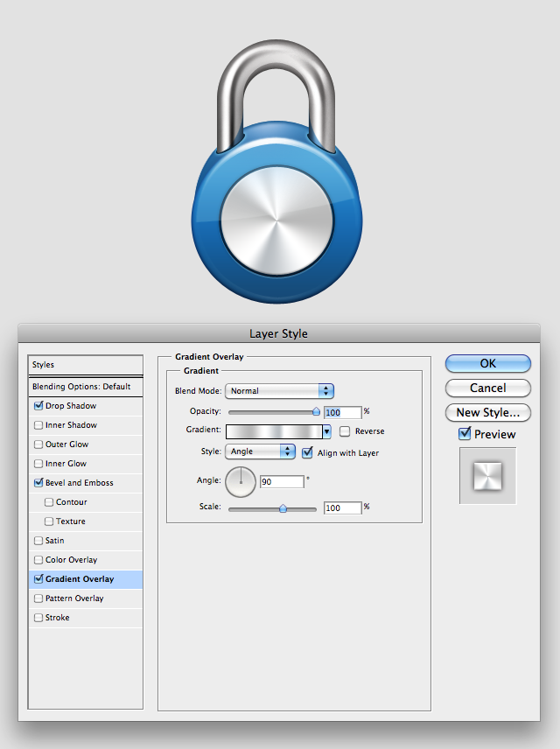The width and height of the screenshot is (560, 749).
Task: Select the Drop Shadow label
Action: [x=71, y=405]
